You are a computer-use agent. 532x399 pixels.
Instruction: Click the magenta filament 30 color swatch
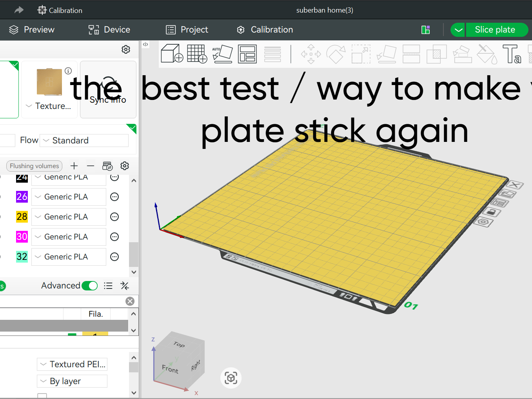click(x=22, y=237)
